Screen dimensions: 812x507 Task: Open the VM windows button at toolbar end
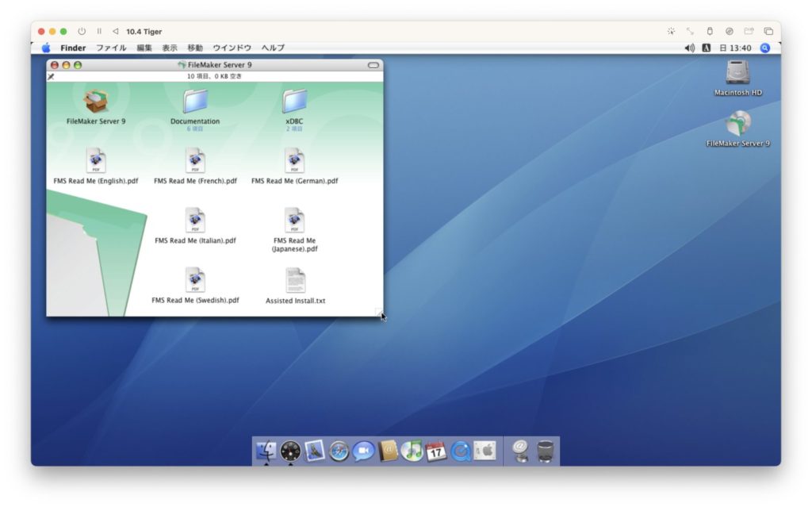768,31
